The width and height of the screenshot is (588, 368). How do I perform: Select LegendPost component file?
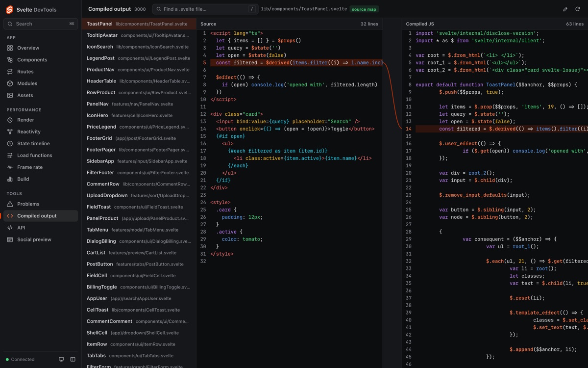139,58
